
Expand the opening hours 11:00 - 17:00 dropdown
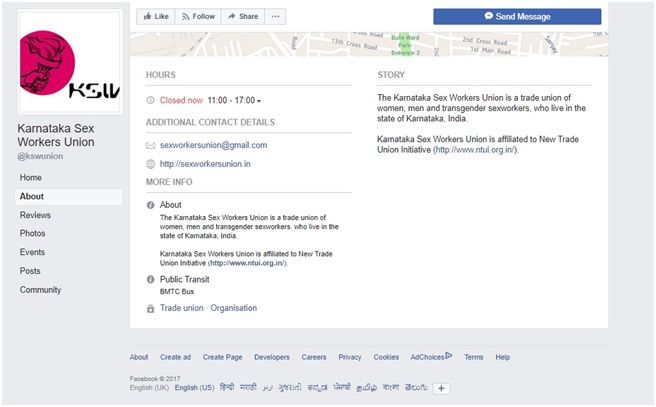234,101
